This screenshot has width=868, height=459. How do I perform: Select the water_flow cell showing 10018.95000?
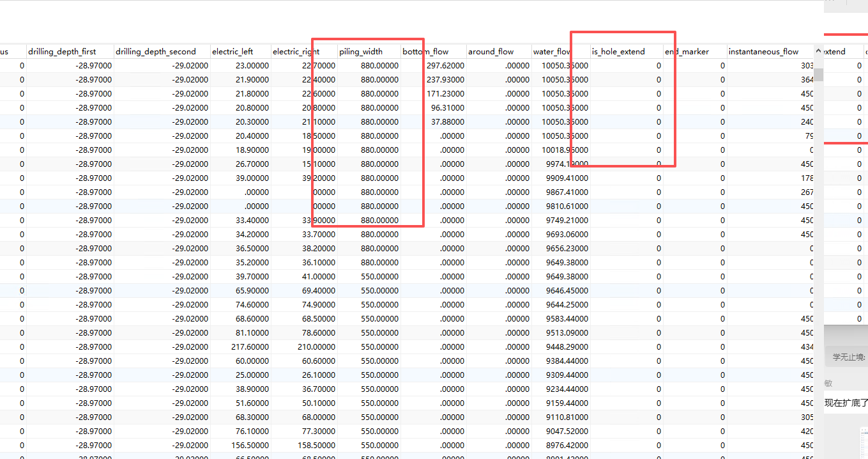[x=565, y=150]
